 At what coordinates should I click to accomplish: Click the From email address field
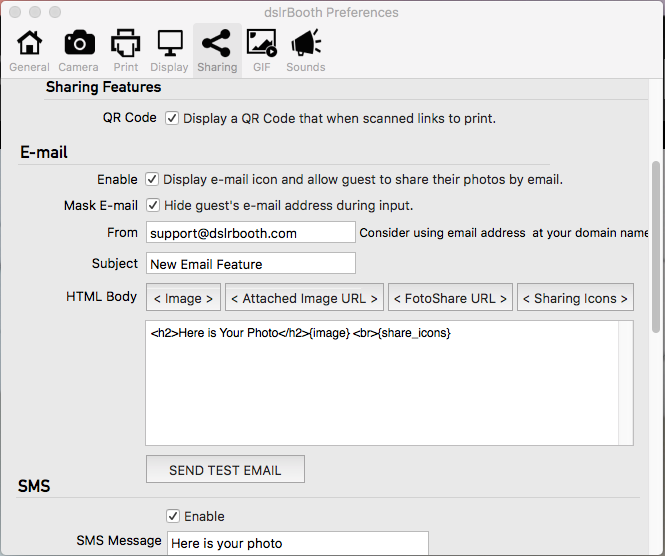pyautogui.click(x=251, y=232)
